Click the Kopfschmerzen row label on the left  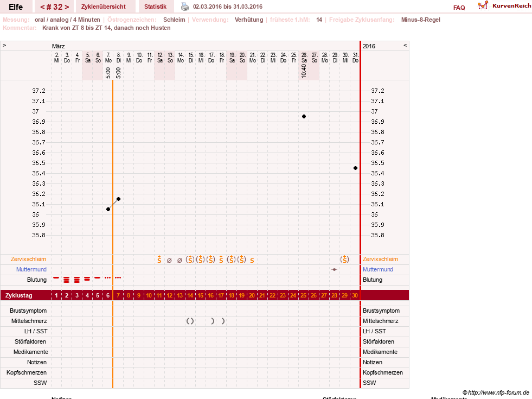click(27, 372)
